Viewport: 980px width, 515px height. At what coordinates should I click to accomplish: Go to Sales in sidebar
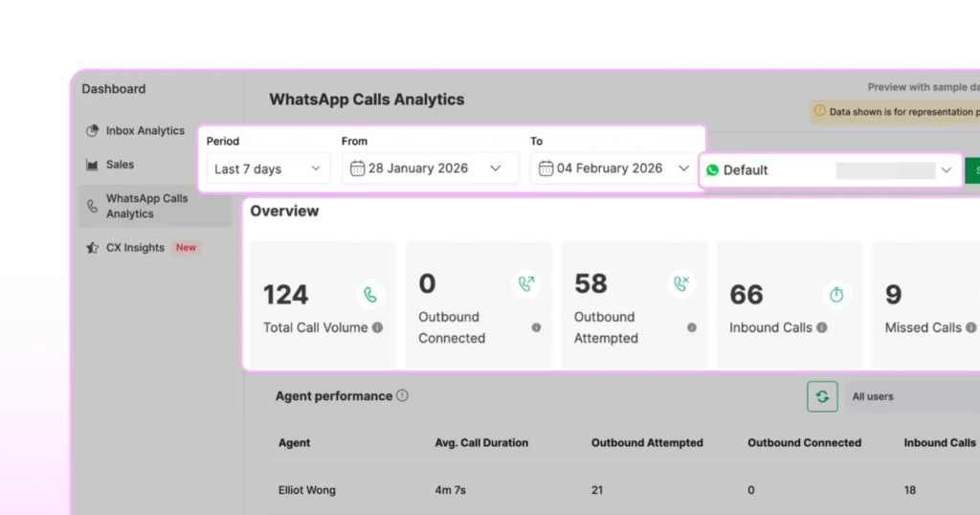120,165
